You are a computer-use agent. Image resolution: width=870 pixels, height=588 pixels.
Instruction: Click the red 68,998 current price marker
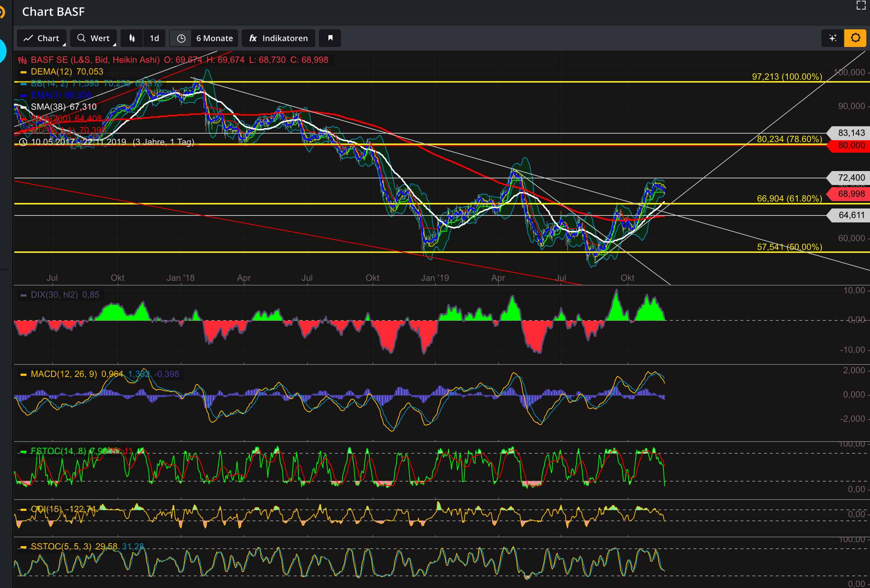(x=851, y=194)
